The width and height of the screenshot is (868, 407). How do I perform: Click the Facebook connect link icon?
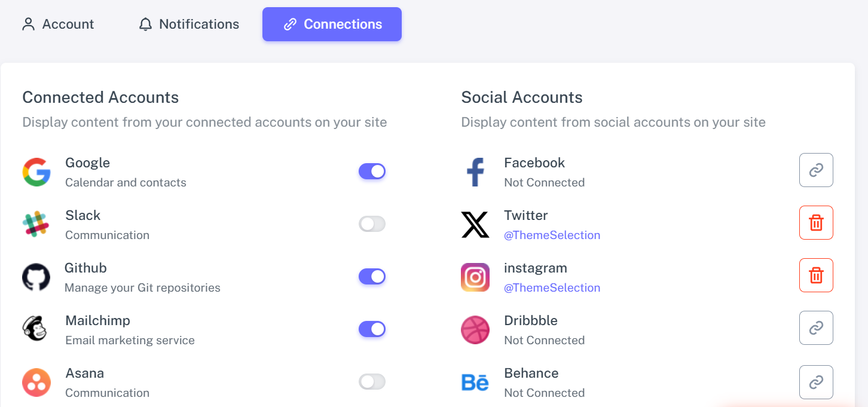tap(816, 170)
